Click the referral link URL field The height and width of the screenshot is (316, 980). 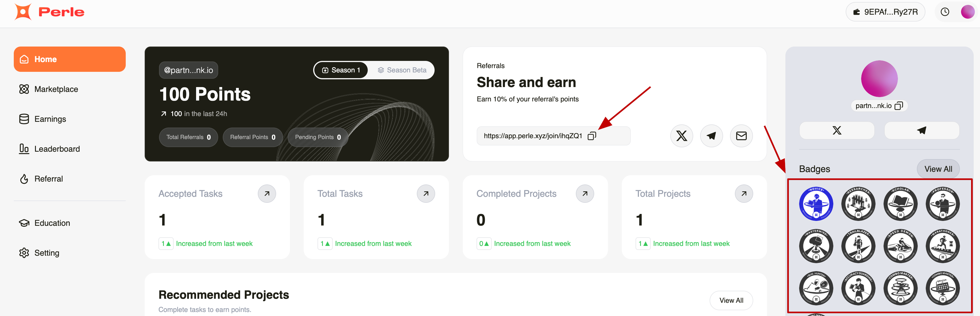pyautogui.click(x=532, y=136)
